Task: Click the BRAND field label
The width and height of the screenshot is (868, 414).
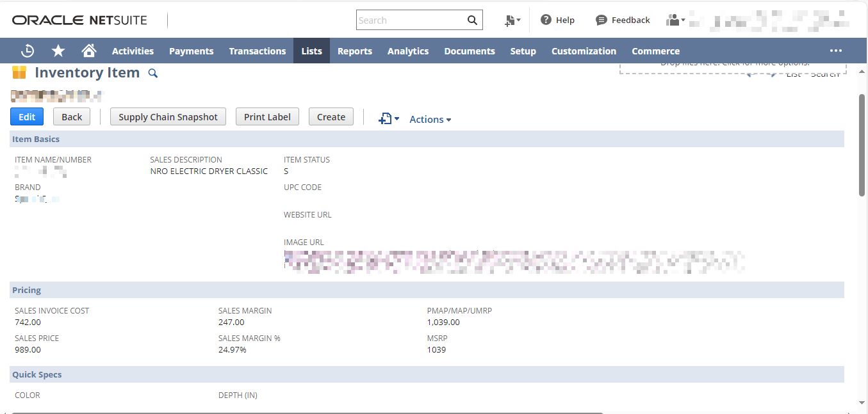Action: [x=28, y=187]
